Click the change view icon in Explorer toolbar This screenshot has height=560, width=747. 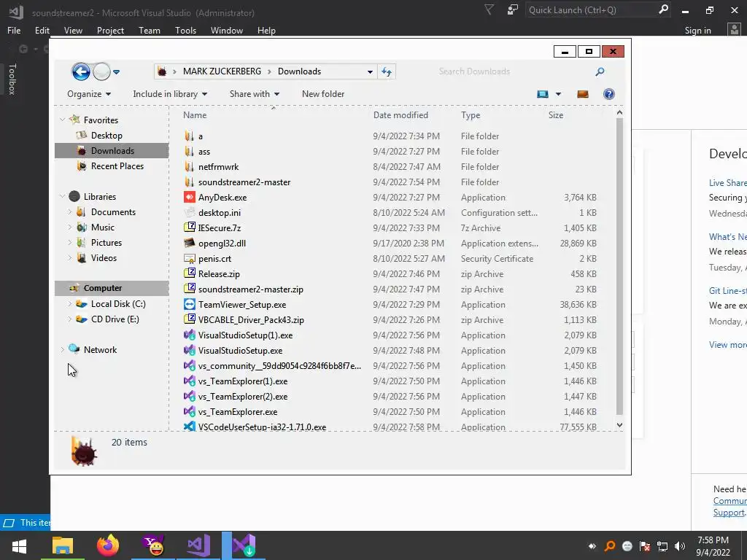click(543, 94)
